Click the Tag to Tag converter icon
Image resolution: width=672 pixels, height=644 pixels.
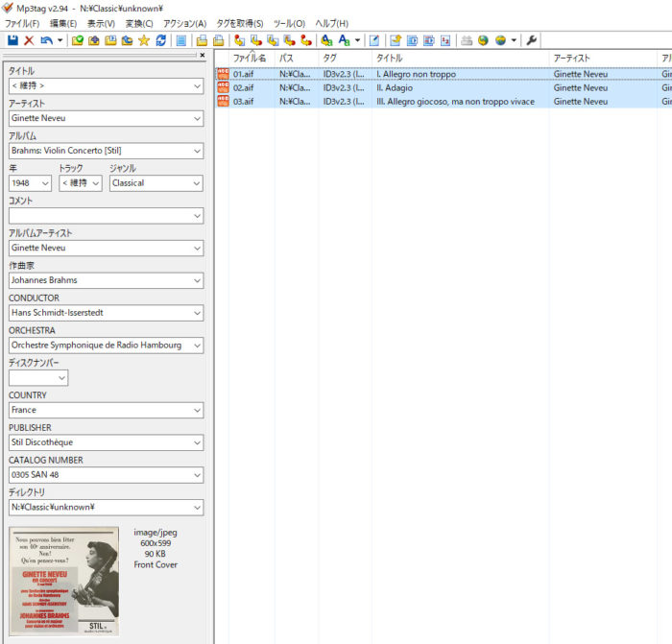coord(306,40)
